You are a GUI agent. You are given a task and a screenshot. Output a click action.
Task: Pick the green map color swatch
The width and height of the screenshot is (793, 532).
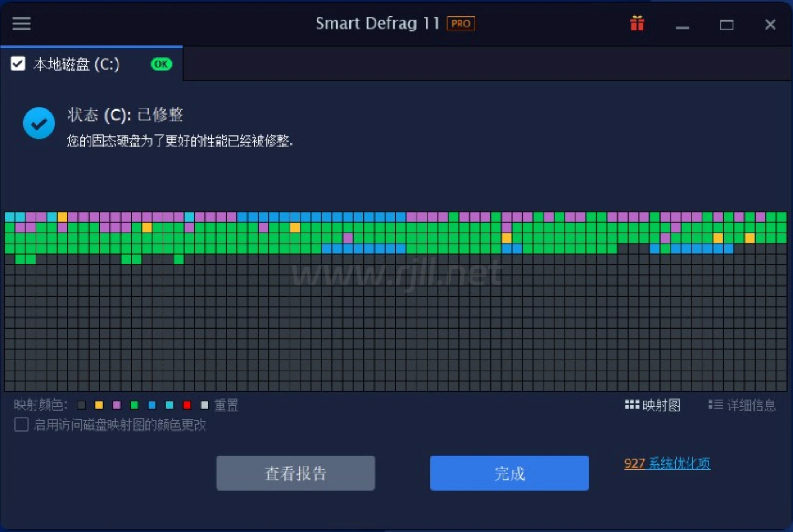[x=135, y=405]
